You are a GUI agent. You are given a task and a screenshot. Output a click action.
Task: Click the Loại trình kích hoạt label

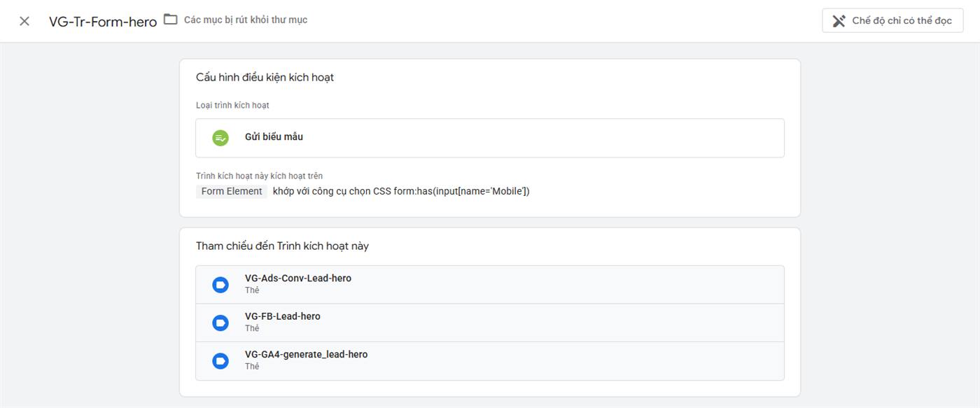click(x=232, y=105)
